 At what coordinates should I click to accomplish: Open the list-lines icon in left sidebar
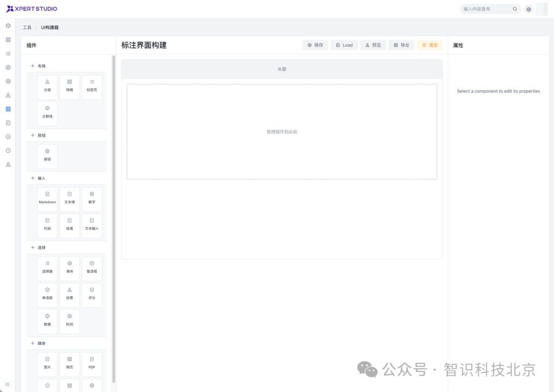click(x=8, y=53)
